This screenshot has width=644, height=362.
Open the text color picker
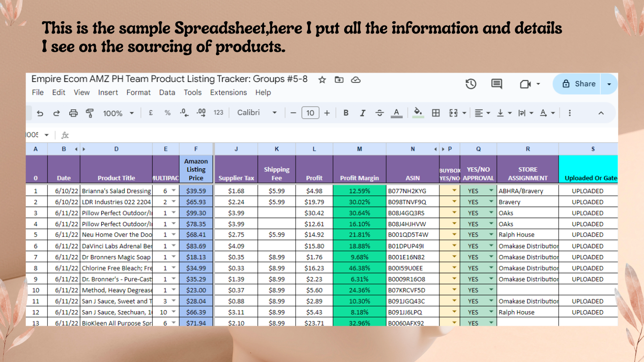396,113
